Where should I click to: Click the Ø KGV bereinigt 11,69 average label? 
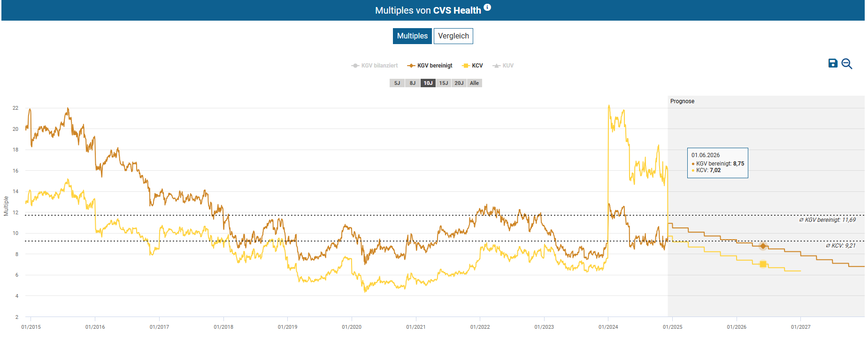[x=827, y=220]
